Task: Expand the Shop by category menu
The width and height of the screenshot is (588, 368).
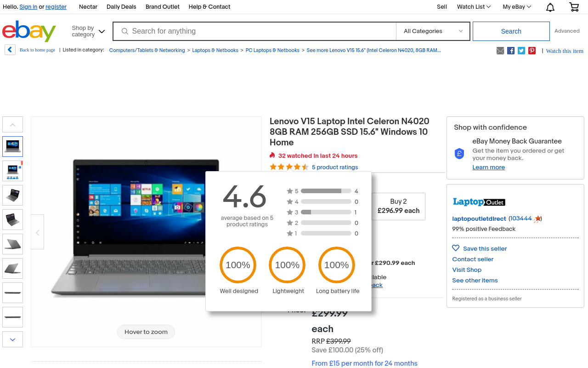Action: pos(88,31)
